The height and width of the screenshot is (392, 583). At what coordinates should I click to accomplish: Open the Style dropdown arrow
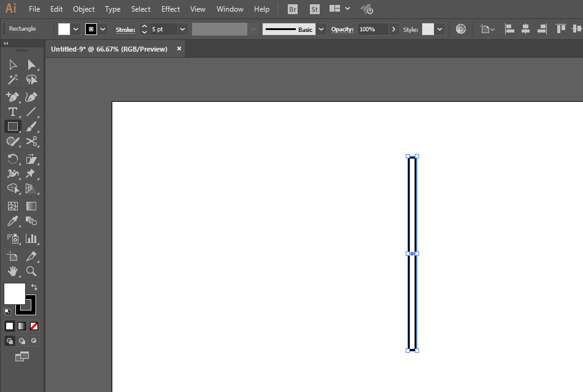(x=440, y=29)
